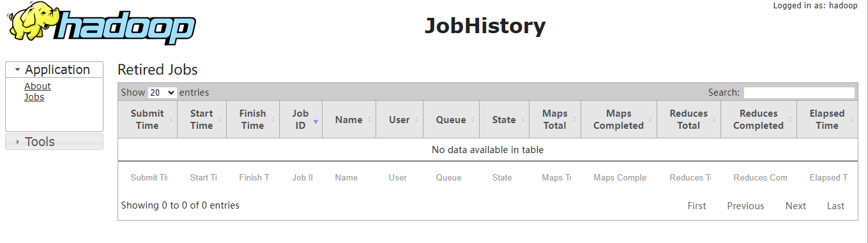Image resolution: width=868 pixels, height=243 pixels.
Task: Go to First page of results
Action: (697, 206)
